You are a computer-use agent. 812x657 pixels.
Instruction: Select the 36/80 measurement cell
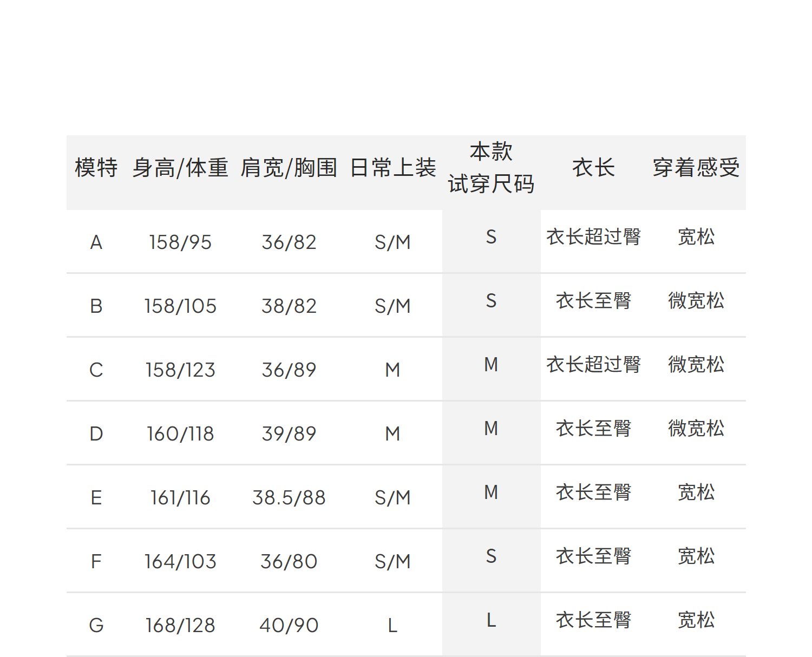pos(289,561)
